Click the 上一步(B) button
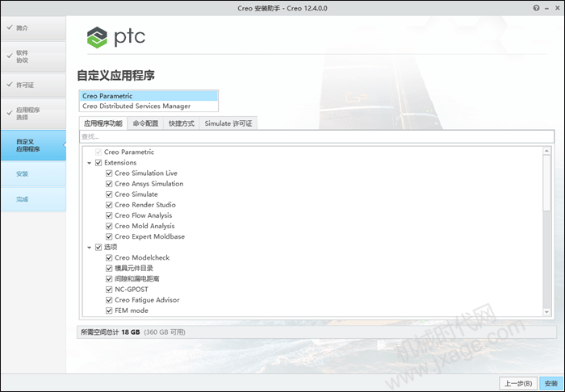The height and width of the screenshot is (392, 565). coord(518,383)
